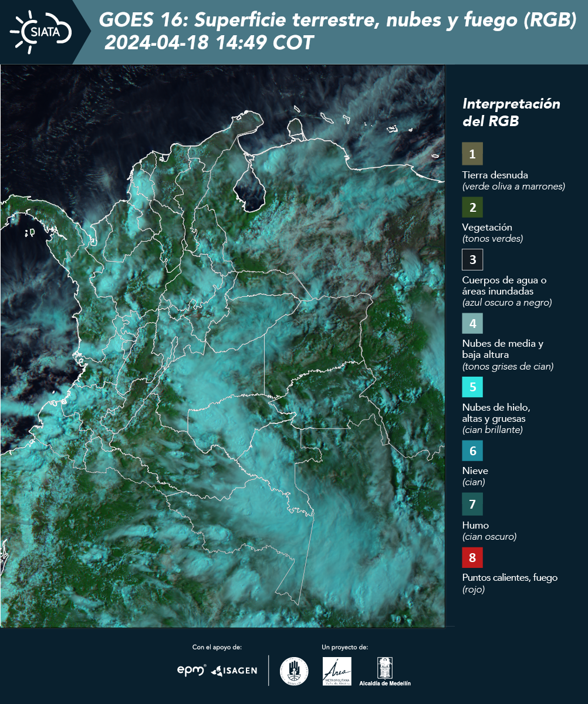The width and height of the screenshot is (588, 704).
Task: Click 'Con el apoyo de:' text
Action: pyautogui.click(x=217, y=647)
